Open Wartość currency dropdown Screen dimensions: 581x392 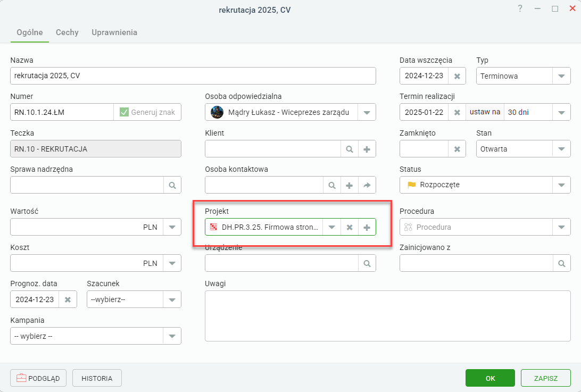[172, 227]
